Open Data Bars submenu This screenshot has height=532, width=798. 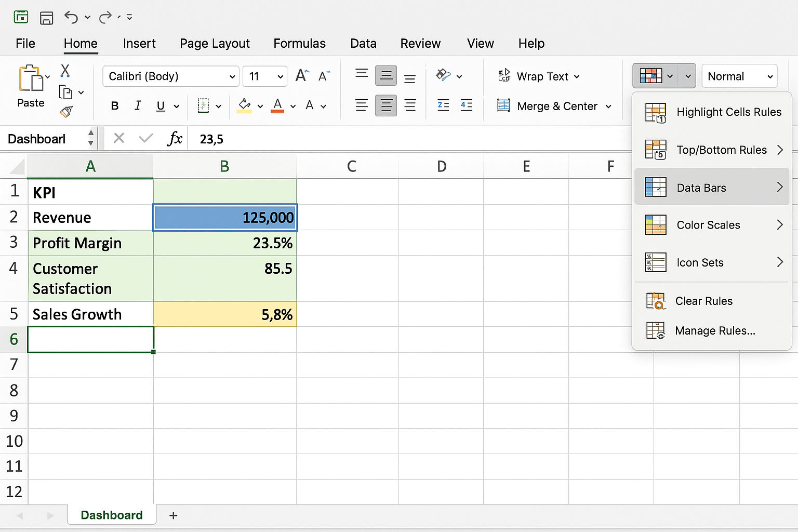712,187
